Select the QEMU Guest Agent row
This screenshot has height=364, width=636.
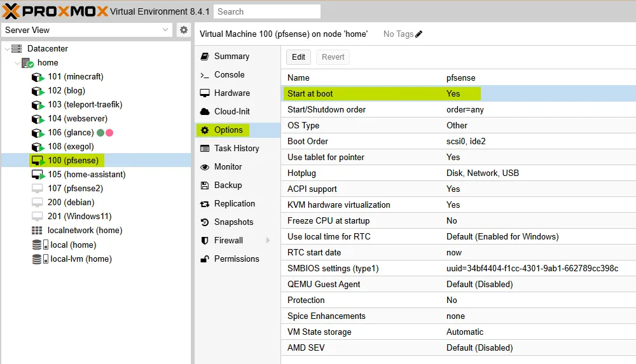pos(458,285)
